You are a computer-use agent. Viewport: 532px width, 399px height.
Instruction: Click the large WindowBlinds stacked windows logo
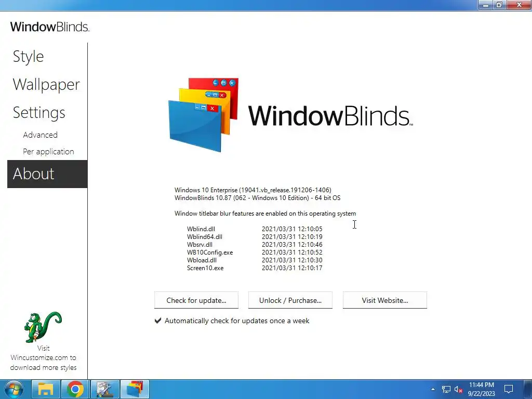[204, 115]
